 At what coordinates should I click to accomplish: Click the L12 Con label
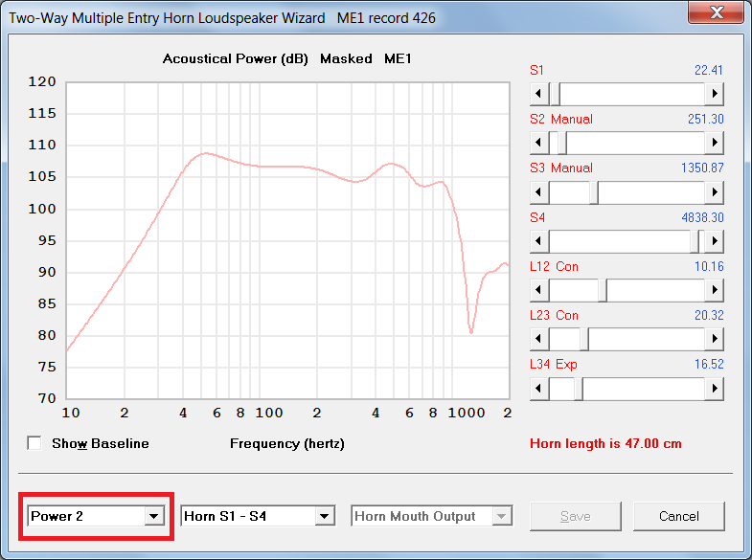click(x=554, y=266)
